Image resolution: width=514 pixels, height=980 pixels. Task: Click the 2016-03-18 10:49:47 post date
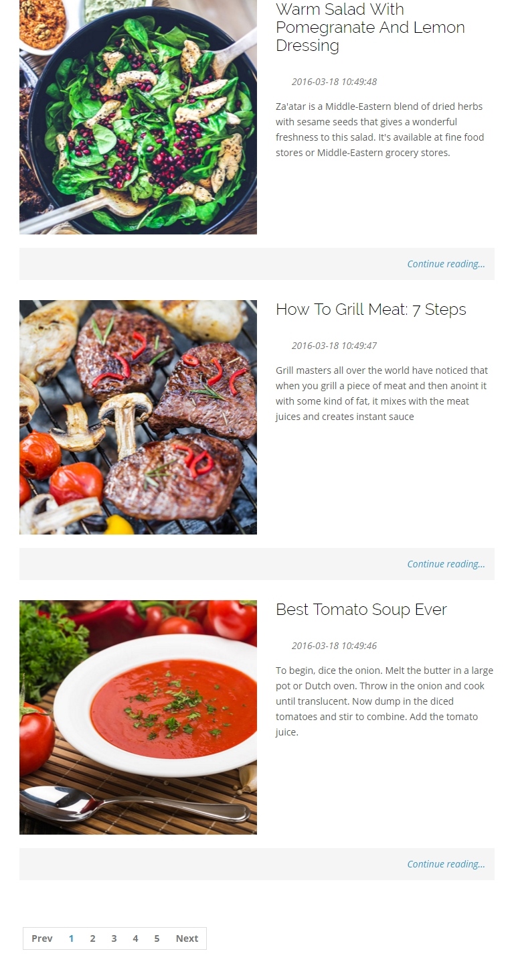[334, 346]
